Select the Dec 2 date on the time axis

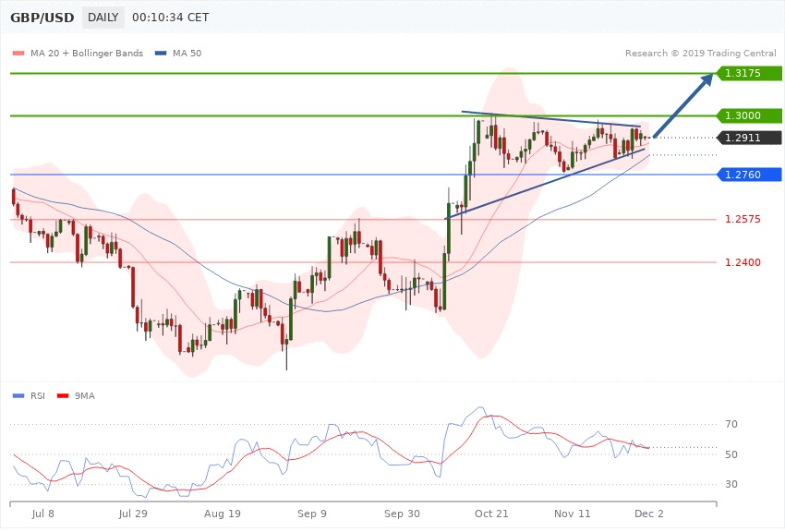click(646, 512)
